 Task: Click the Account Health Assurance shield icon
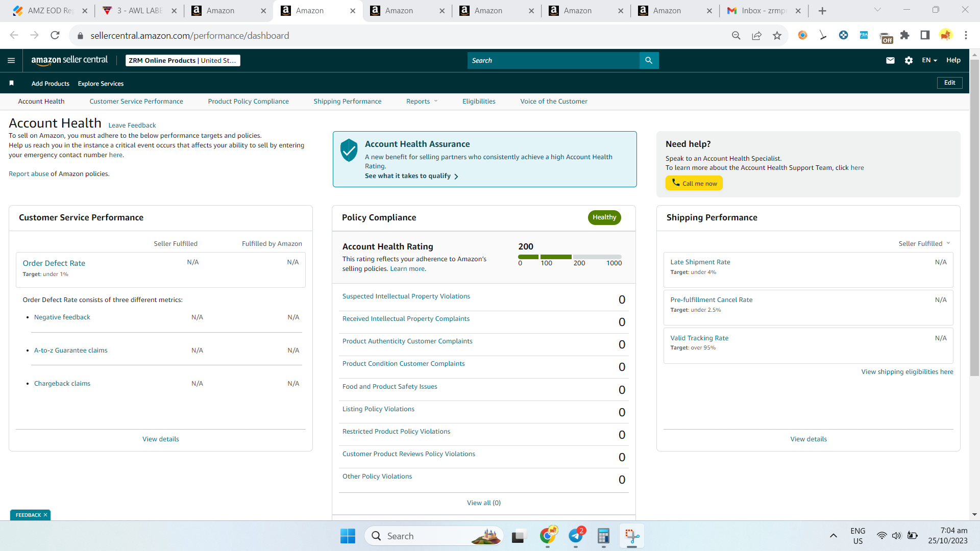click(349, 150)
